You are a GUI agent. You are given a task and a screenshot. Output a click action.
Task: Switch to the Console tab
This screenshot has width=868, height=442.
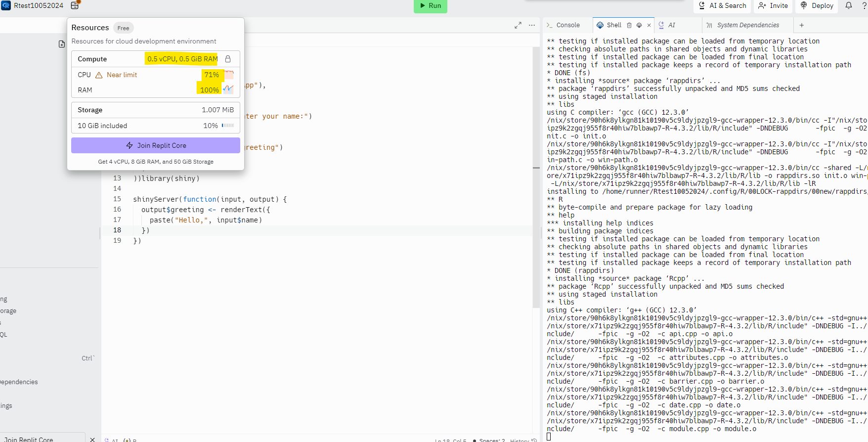click(x=563, y=25)
